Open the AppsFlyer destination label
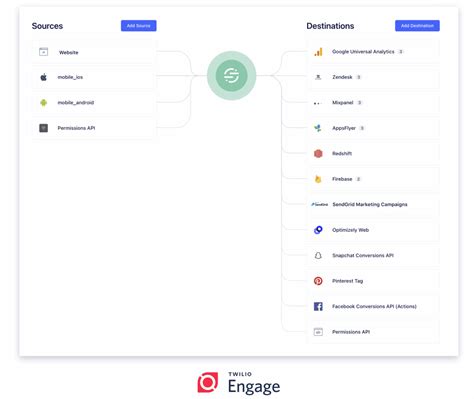This screenshot has height=399, width=474. (344, 128)
